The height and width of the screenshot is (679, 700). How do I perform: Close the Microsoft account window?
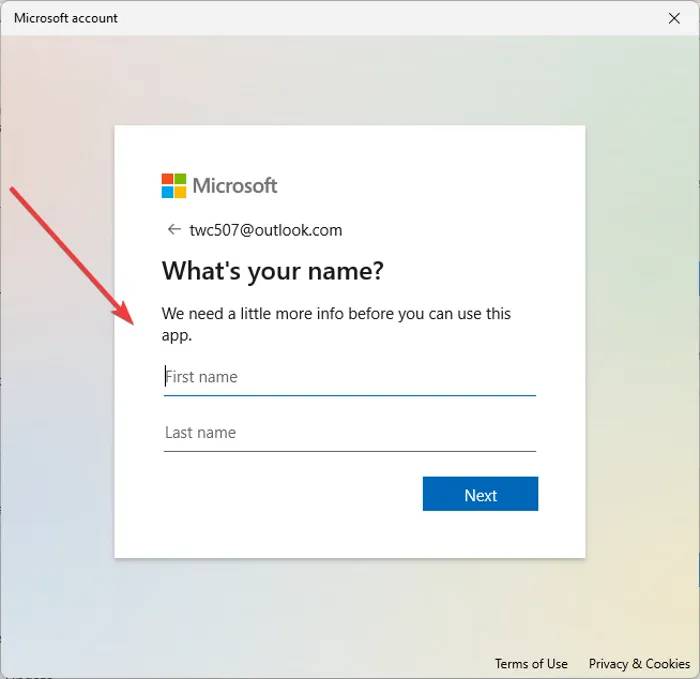tap(674, 18)
